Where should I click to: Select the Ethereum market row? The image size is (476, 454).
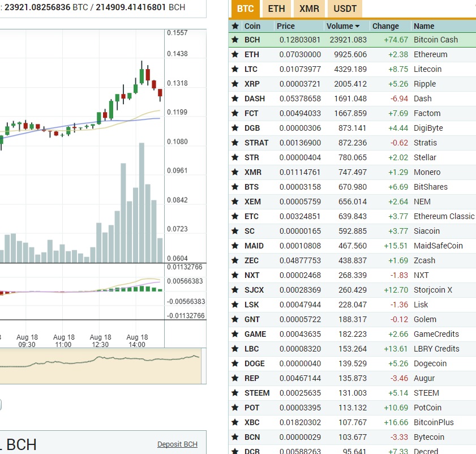tap(352, 54)
